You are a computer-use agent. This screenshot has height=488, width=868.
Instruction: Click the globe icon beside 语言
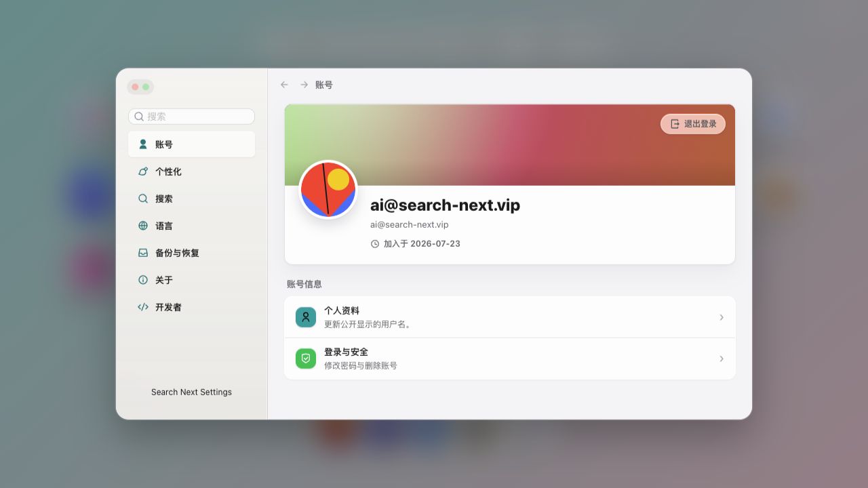(x=143, y=226)
